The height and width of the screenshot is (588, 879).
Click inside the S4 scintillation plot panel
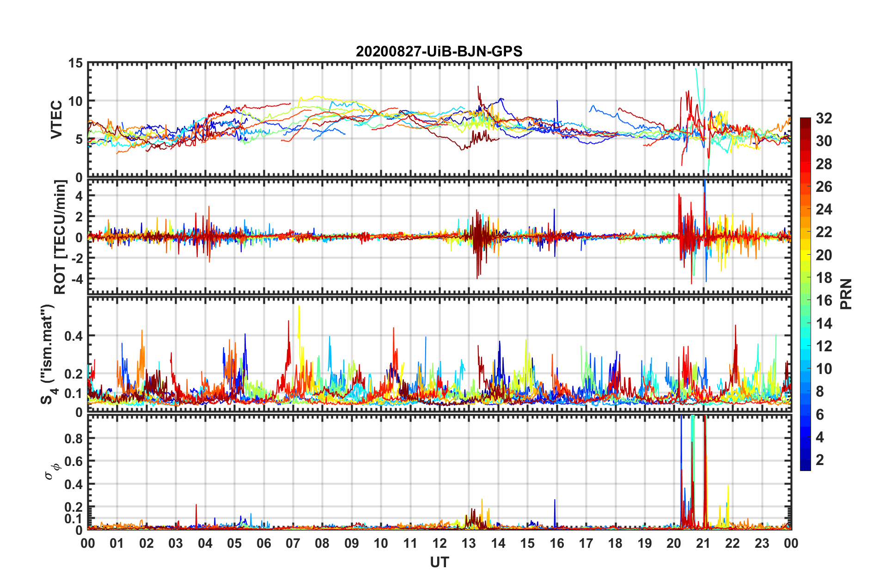[x=439, y=355]
